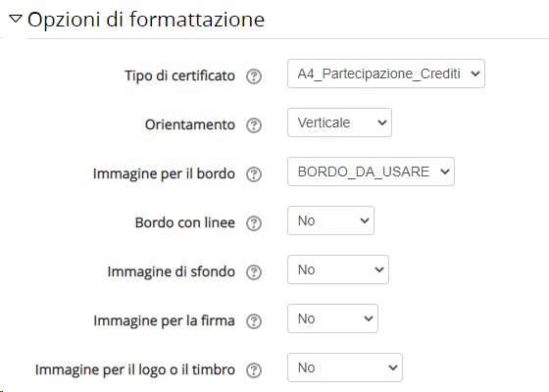This screenshot has height=392, width=549.
Task: Open the Bordo con linee dropdown
Action: (x=330, y=220)
